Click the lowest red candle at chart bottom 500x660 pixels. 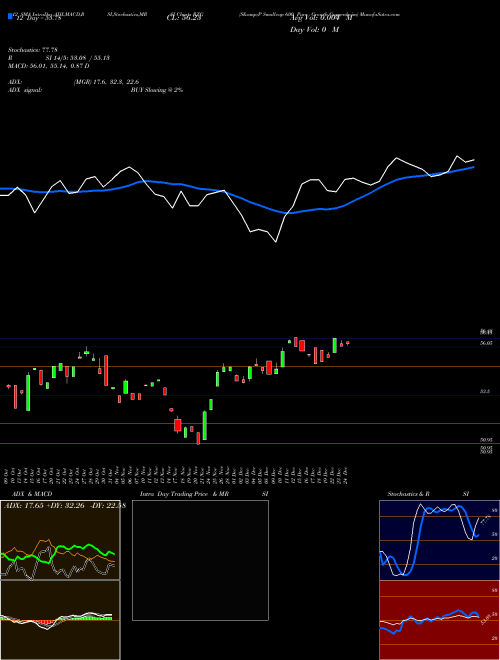pos(198,439)
